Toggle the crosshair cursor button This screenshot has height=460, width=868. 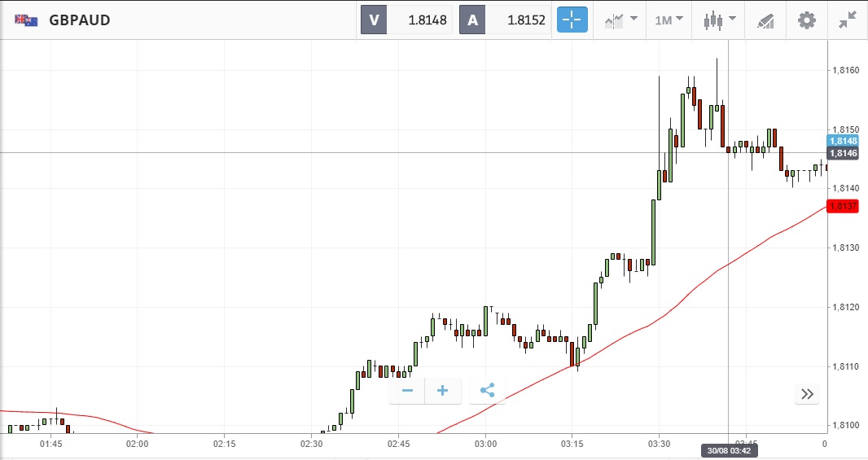[x=572, y=20]
